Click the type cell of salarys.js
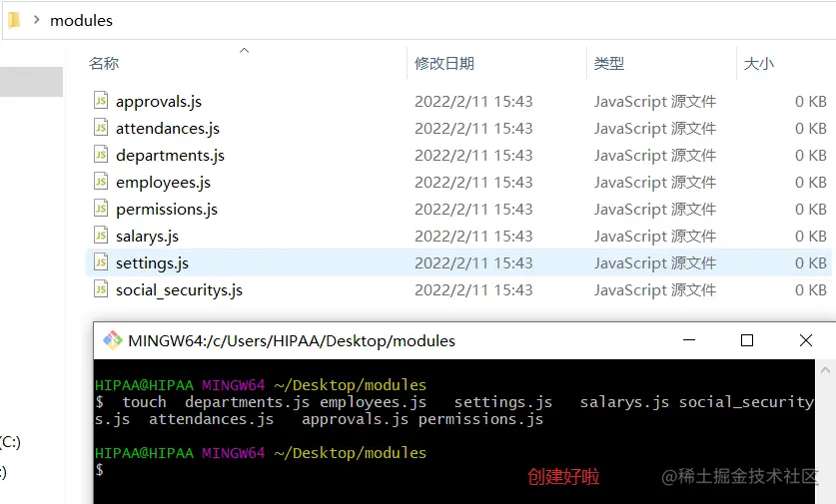836x504 pixels. (655, 236)
